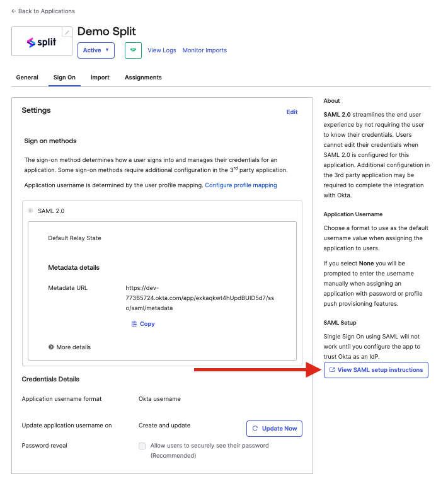Screen dimensions: 448x481
Task: Enable the password reveal checkbox
Action: 142,446
